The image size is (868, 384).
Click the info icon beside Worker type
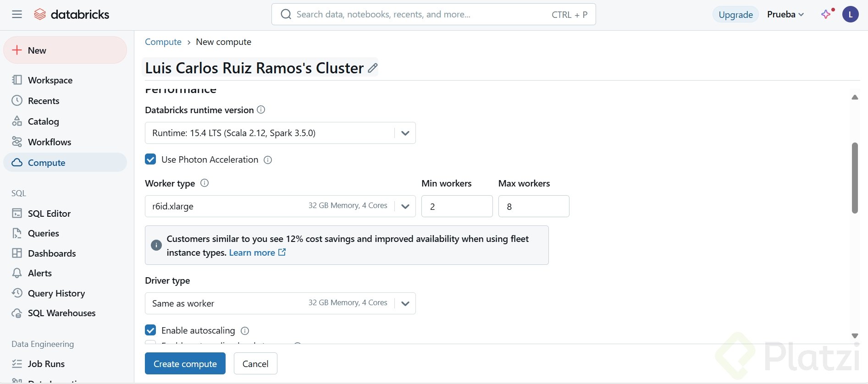[205, 183]
